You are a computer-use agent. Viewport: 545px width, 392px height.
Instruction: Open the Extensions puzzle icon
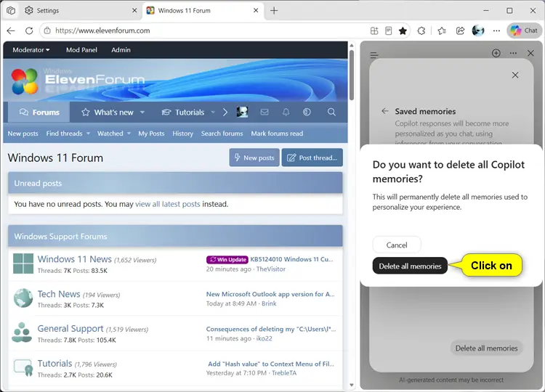point(421,30)
